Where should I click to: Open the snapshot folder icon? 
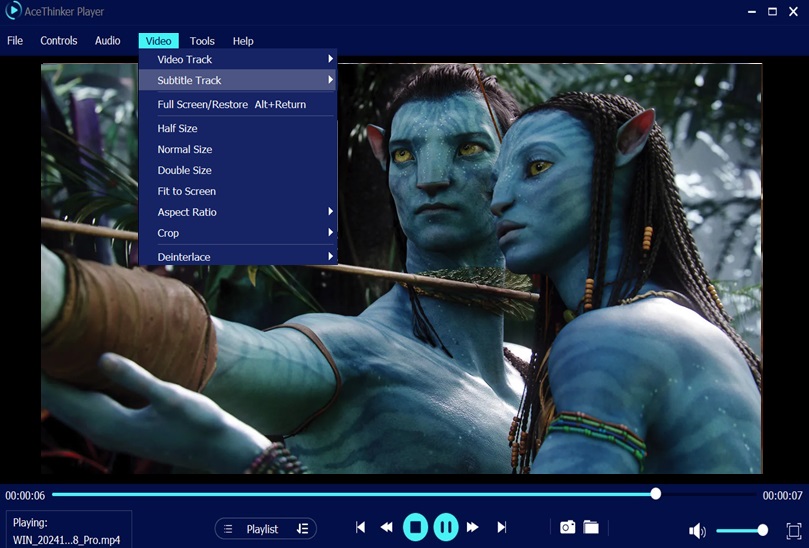[x=591, y=527]
